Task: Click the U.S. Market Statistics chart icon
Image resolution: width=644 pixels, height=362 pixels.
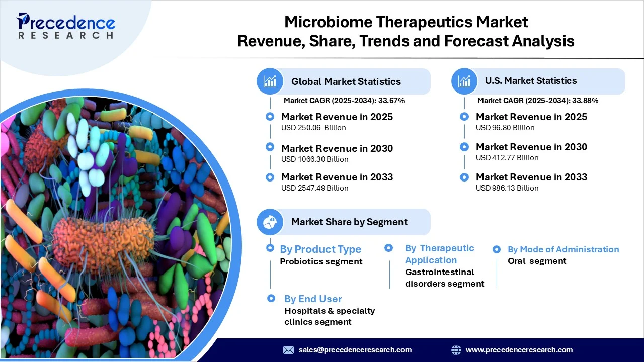Action: pos(464,81)
